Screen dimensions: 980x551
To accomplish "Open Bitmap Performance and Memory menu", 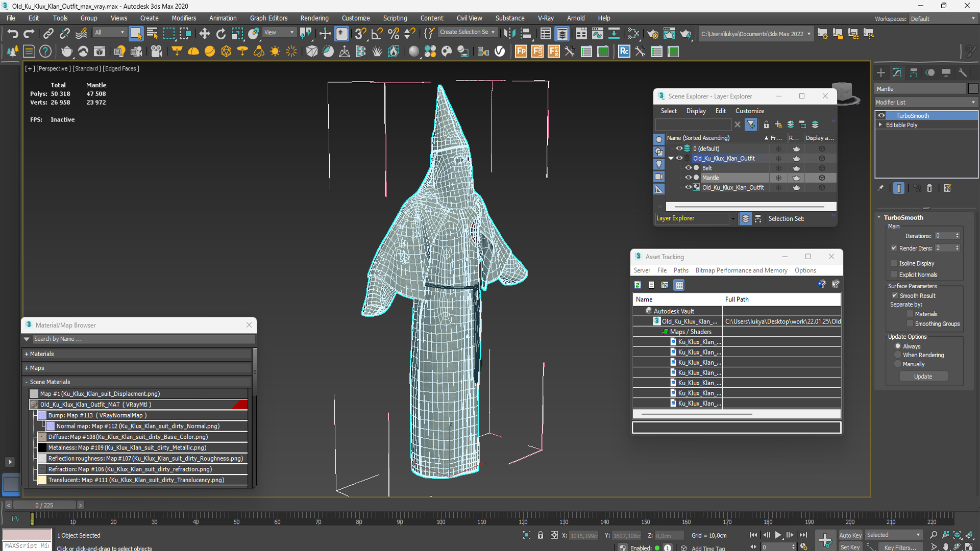I will [x=741, y=270].
